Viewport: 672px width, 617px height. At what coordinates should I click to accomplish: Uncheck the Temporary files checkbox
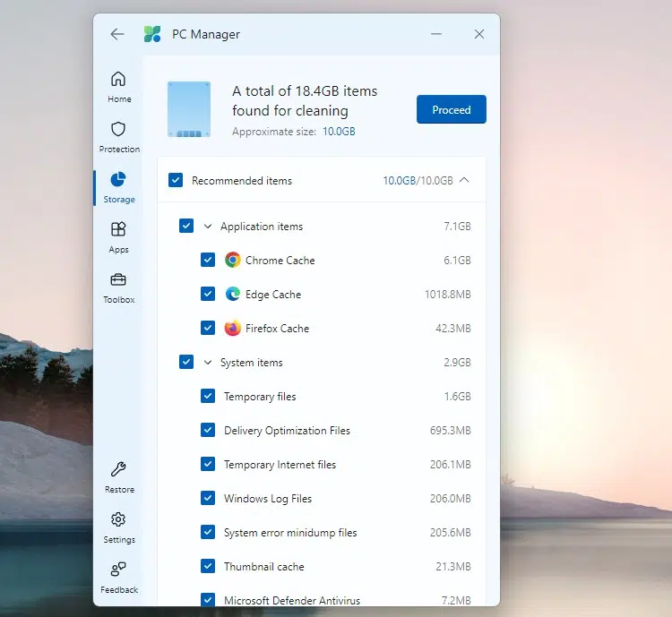[208, 397]
